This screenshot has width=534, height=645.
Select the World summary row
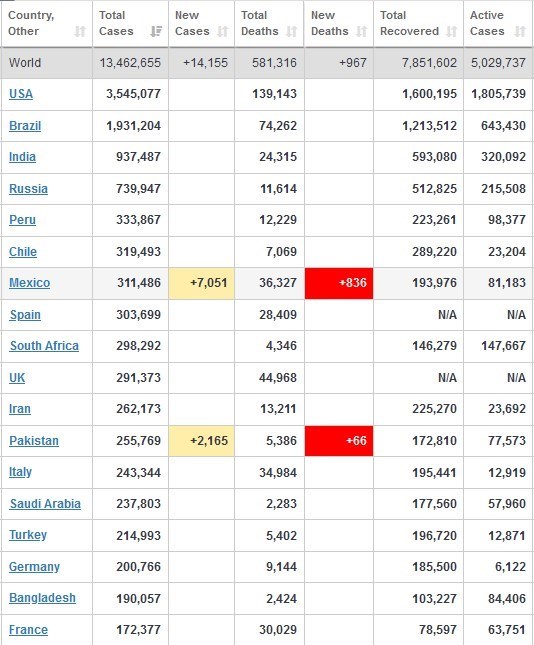tap(267, 63)
